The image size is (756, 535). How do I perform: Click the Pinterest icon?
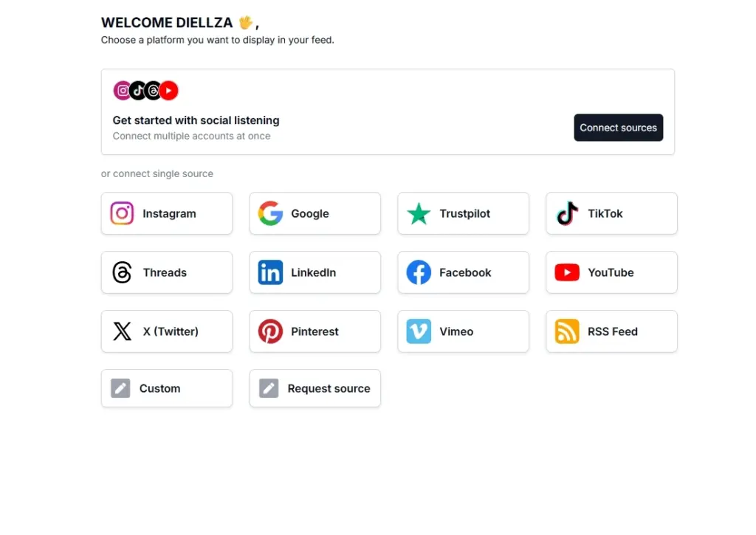tap(270, 331)
